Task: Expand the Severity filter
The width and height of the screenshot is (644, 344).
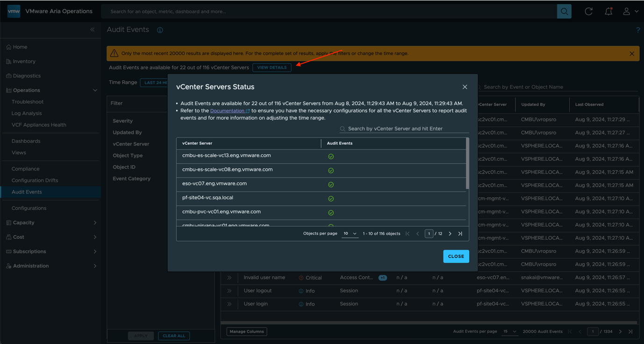Action: (x=123, y=121)
